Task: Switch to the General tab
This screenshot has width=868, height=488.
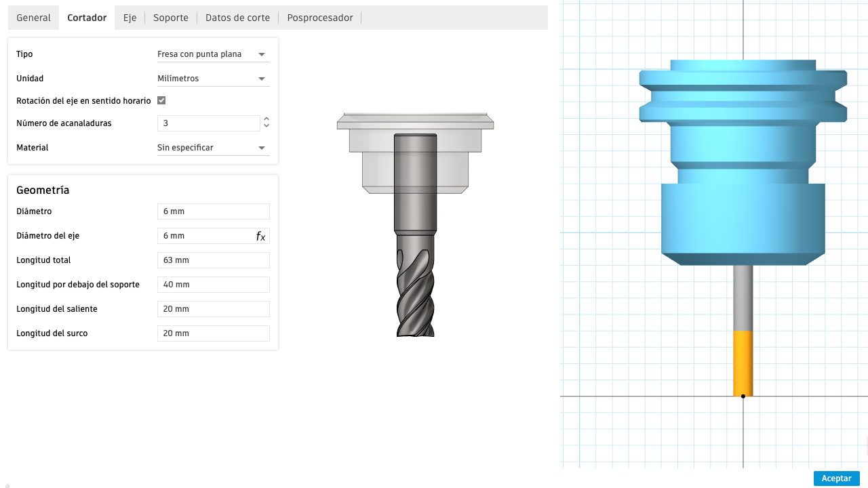Action: click(33, 18)
